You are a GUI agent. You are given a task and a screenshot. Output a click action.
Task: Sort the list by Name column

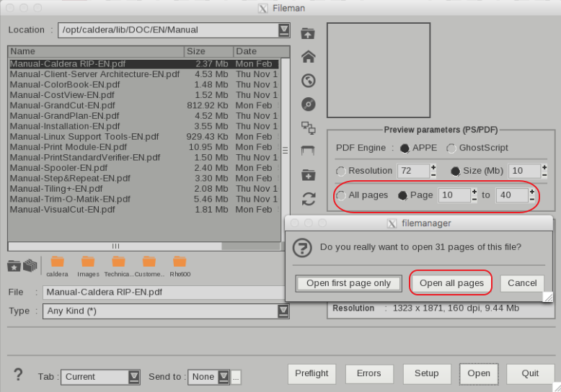pos(96,51)
